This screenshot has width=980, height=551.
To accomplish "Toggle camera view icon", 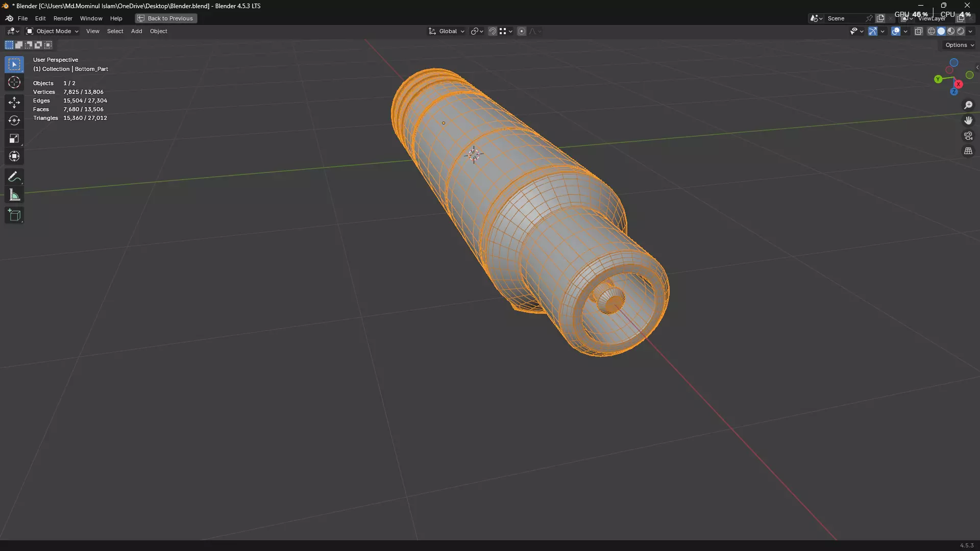I will click(x=968, y=136).
